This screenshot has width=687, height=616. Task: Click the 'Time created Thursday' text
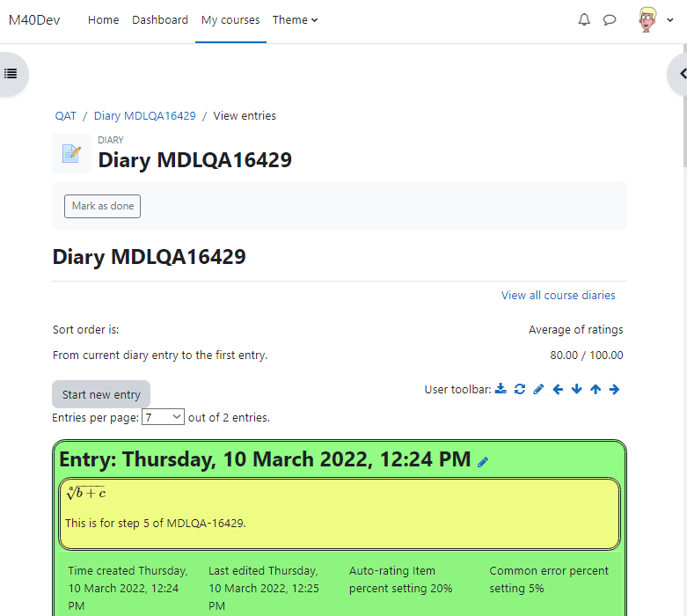128,588
